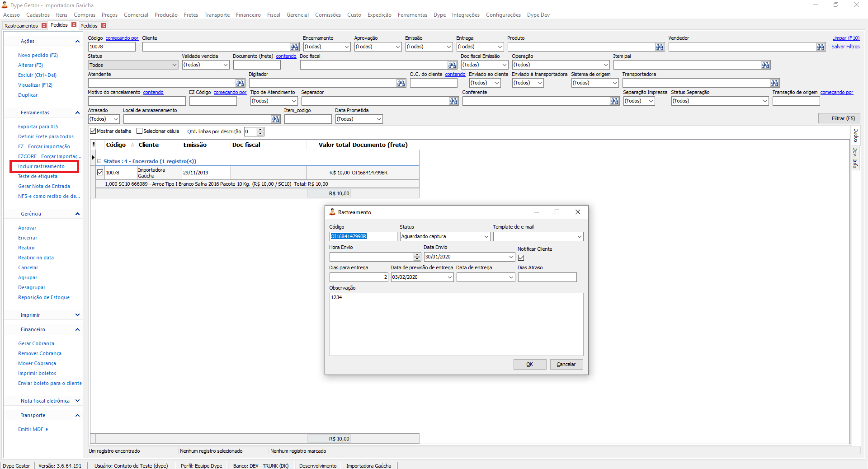
Task: Open Encerramento filter dropdown
Action: pos(347,47)
